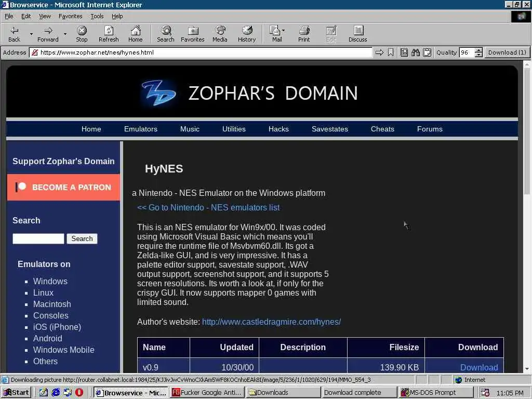Screen dimensions: 532x399
Task: Open the Edit menu
Action: [x=26, y=16]
